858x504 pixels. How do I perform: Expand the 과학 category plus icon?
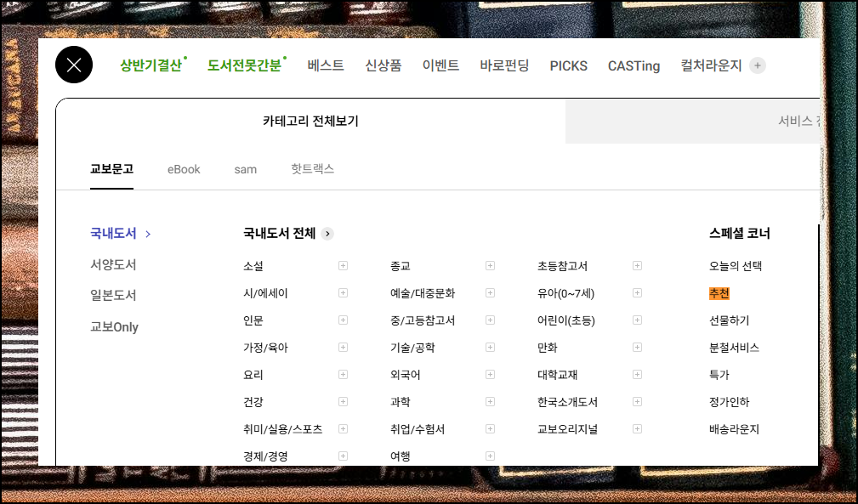491,402
